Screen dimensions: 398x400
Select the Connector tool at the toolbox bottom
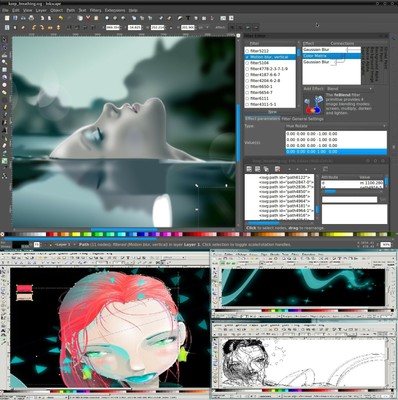[4, 176]
